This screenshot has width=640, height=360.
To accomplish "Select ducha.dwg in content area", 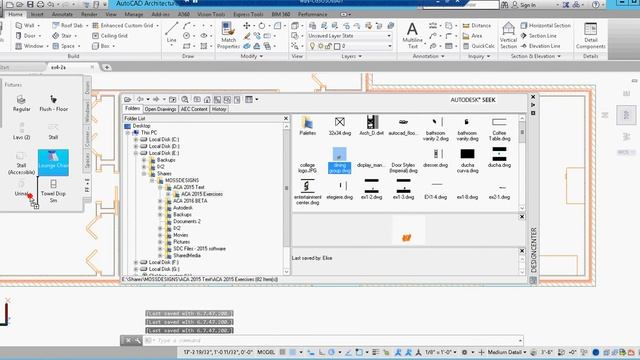I will [499, 158].
